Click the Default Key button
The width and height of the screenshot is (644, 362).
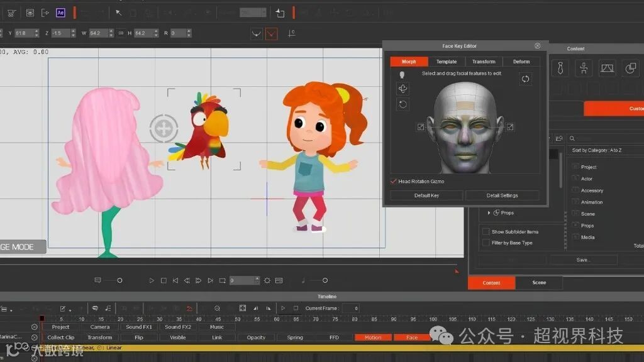click(x=426, y=195)
